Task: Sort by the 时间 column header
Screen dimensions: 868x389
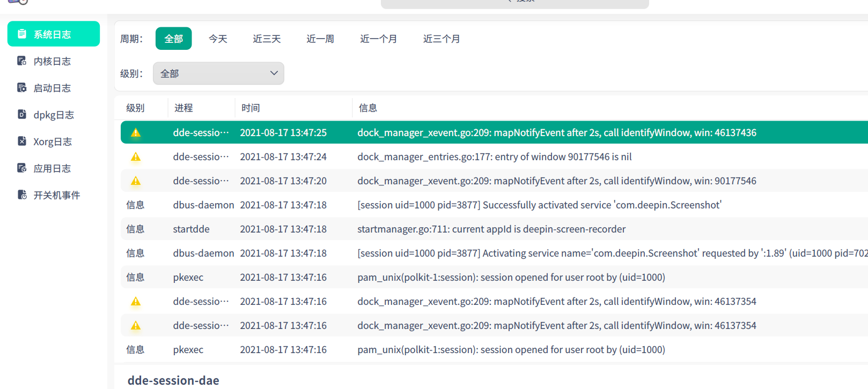Action: point(251,108)
